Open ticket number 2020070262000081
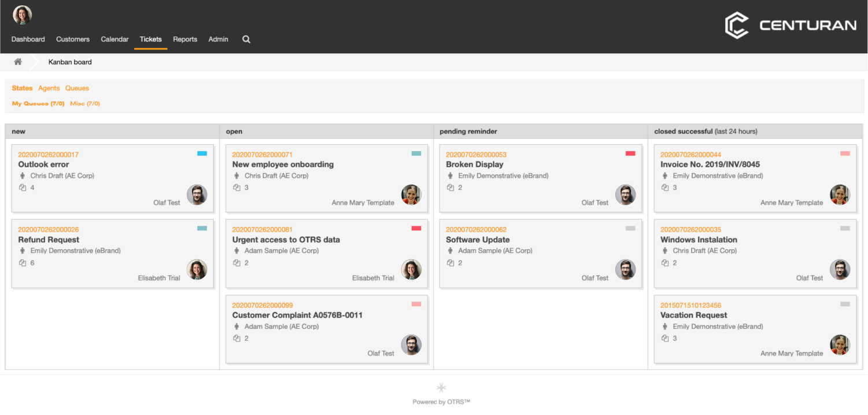This screenshot has width=868, height=415. (263, 230)
